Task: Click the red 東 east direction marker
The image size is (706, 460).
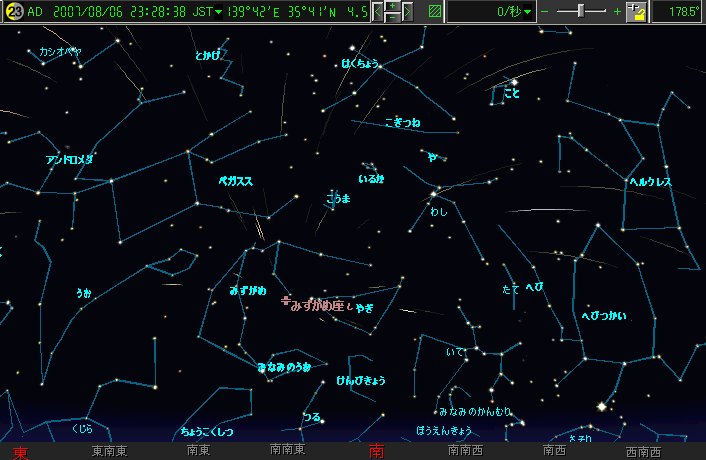Action: pyautogui.click(x=20, y=451)
